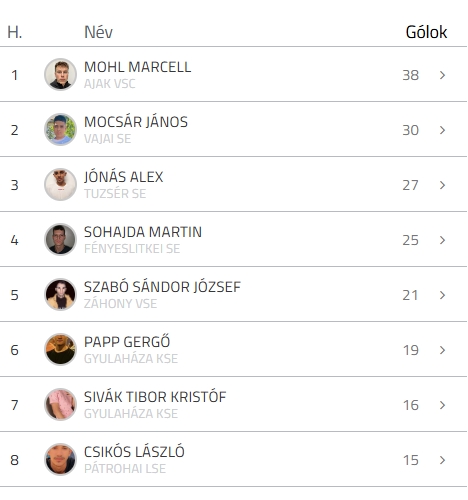Expand the chevron next to 21 goals
468x500 pixels.
442,295
